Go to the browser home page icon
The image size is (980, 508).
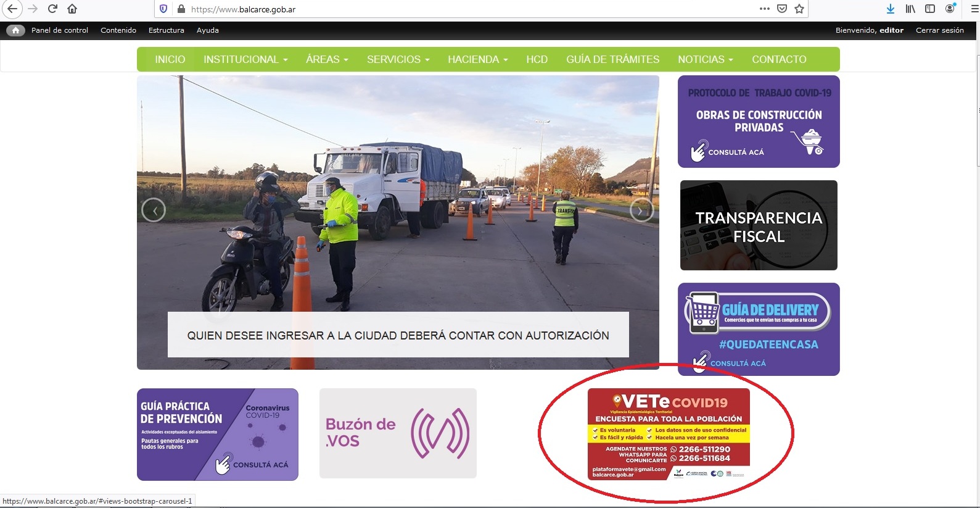[72, 9]
